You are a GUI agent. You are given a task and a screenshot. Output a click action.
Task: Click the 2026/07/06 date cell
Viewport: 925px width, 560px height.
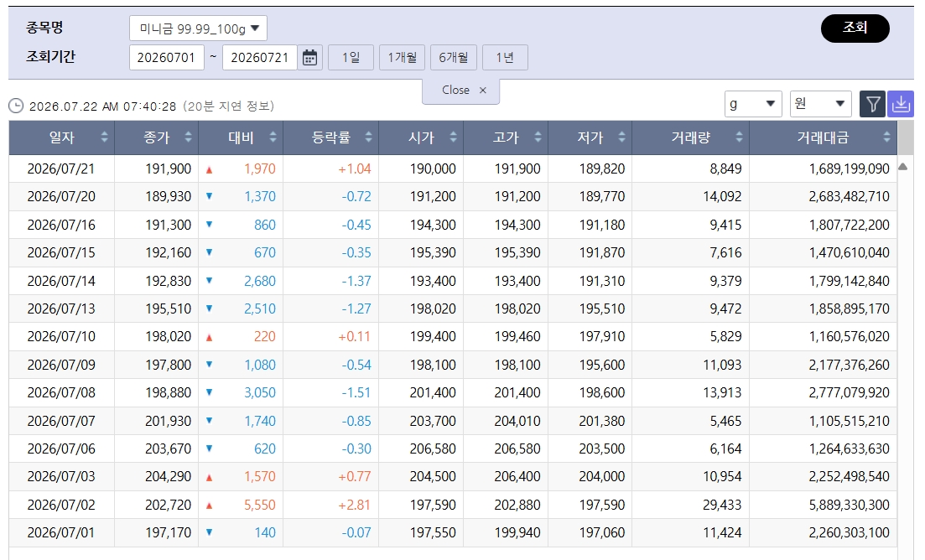tap(61, 449)
